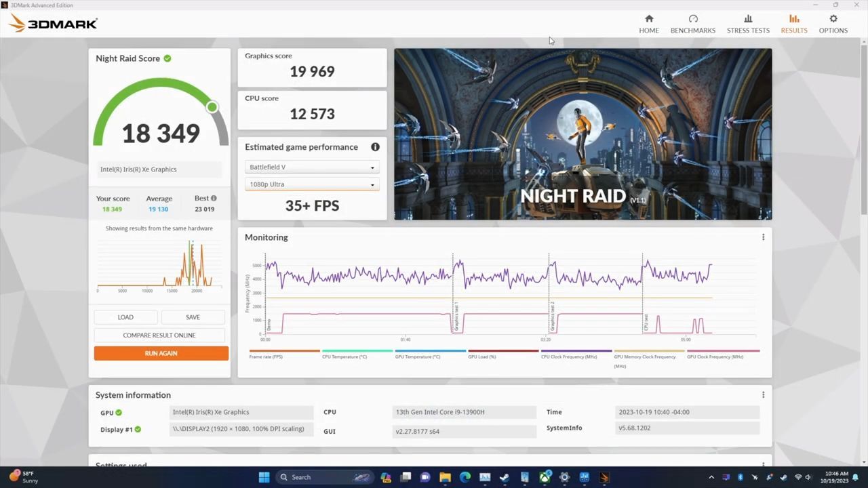Toggle CPU Clock Frequency purple legend swatch
This screenshot has width=868, height=488.
click(x=576, y=351)
